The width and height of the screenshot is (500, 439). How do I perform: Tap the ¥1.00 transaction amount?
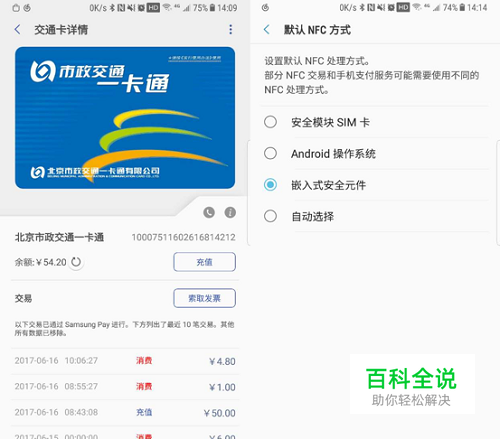[222, 387]
